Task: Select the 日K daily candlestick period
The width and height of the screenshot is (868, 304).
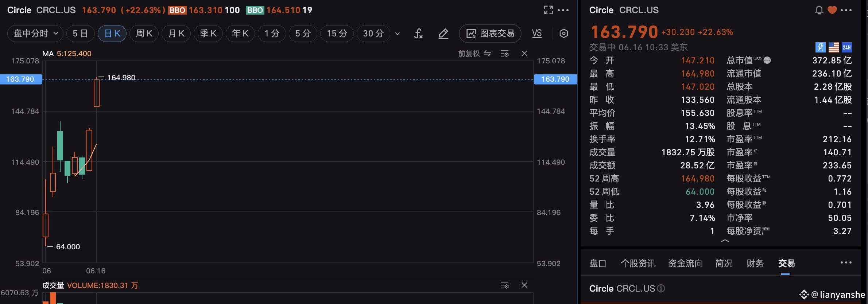Action: pos(112,34)
